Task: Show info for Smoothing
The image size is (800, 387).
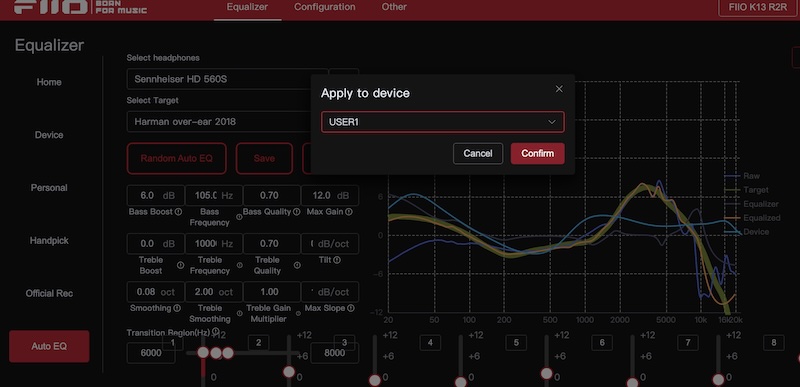Action: [x=177, y=308]
